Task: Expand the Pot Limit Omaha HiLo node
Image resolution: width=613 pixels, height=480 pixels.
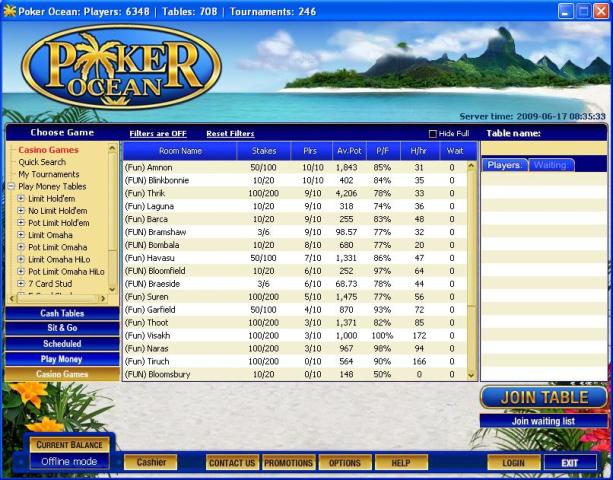Action: coord(21,271)
